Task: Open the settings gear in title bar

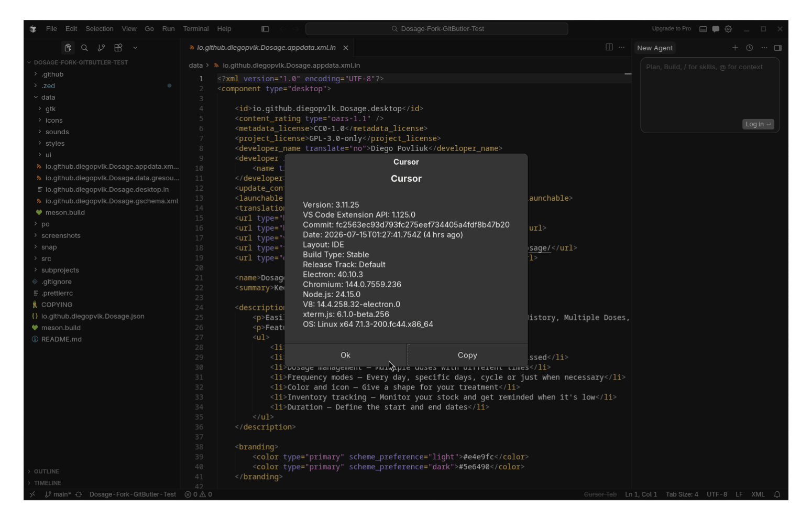Action: (x=728, y=29)
